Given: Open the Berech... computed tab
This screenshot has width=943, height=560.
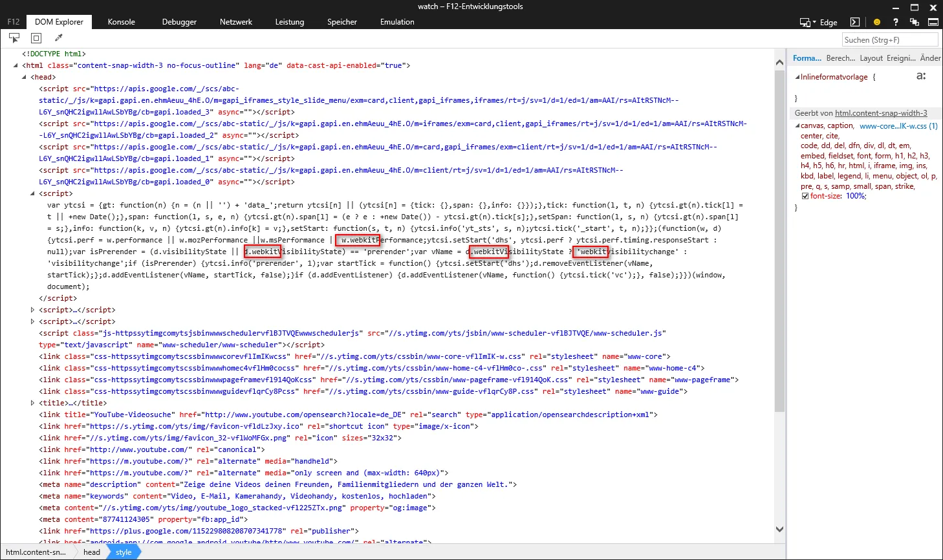Looking at the screenshot, I should coord(841,58).
